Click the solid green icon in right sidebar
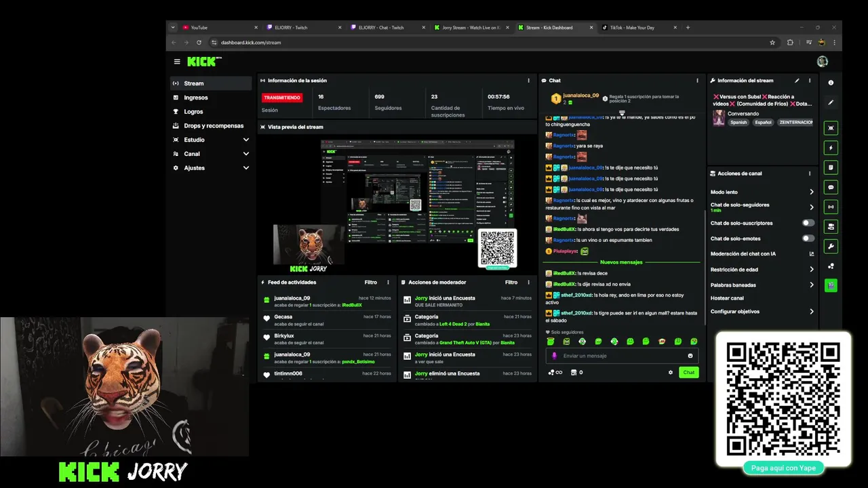The image size is (868, 488). click(x=831, y=285)
